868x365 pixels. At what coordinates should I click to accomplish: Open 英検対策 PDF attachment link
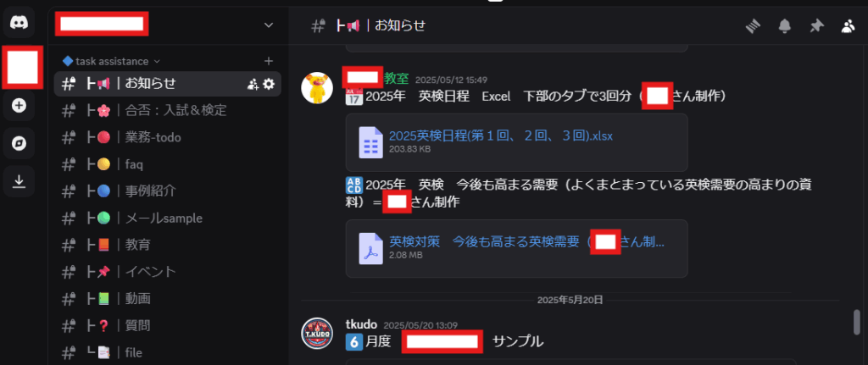pyautogui.click(x=526, y=241)
